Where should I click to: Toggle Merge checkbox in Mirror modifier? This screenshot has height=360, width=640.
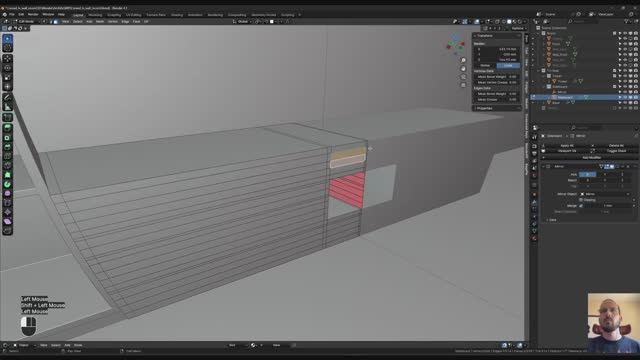coord(581,206)
